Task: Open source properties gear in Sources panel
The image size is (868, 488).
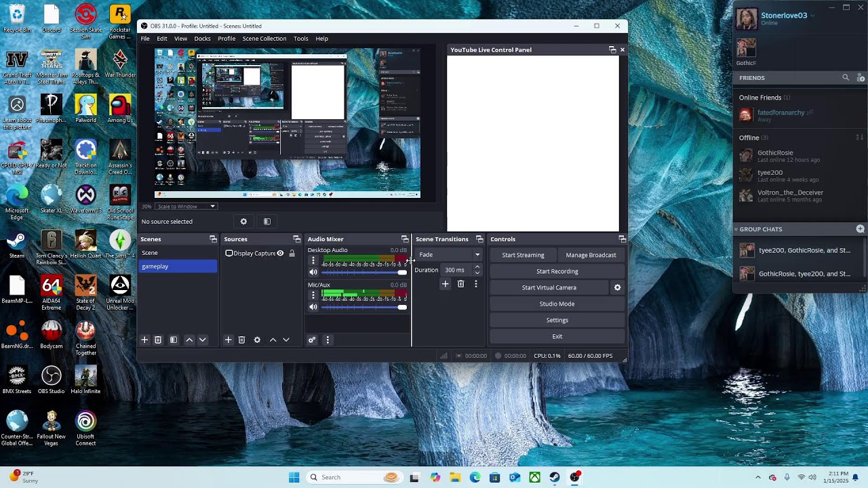Action: pyautogui.click(x=257, y=340)
